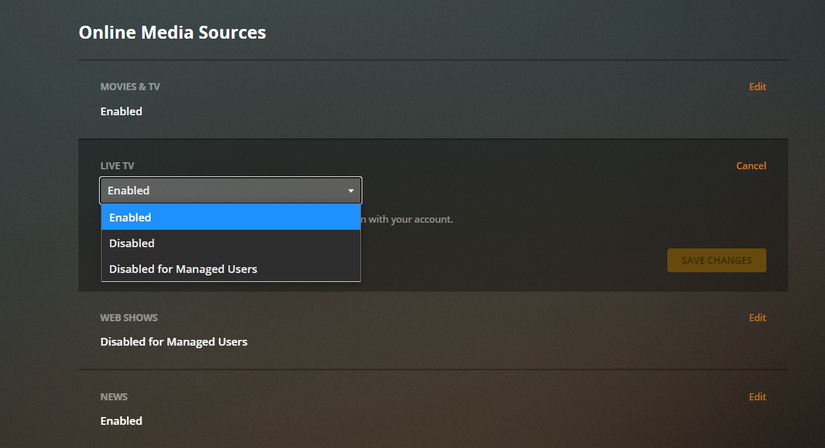Click the Web Shows Disabled for Managed Users status

tap(173, 342)
